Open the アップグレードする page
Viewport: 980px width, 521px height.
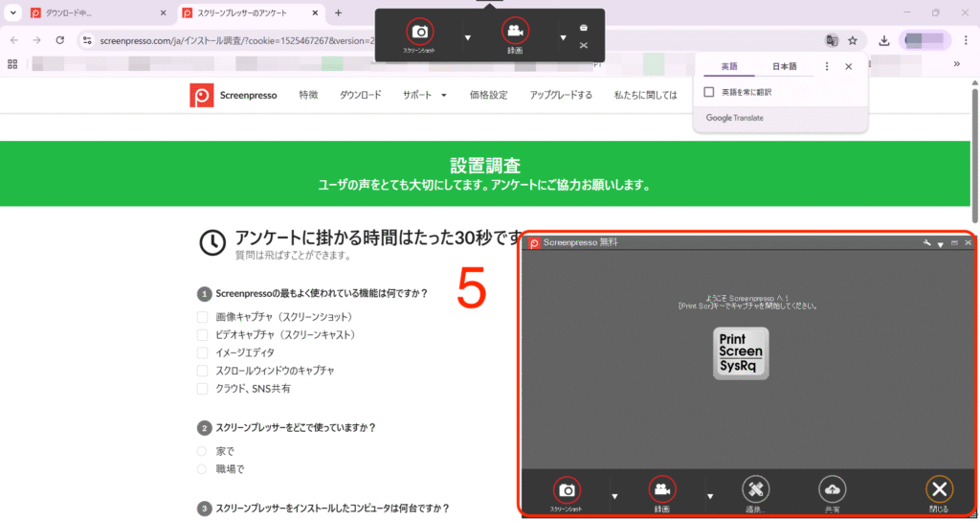[x=561, y=95]
